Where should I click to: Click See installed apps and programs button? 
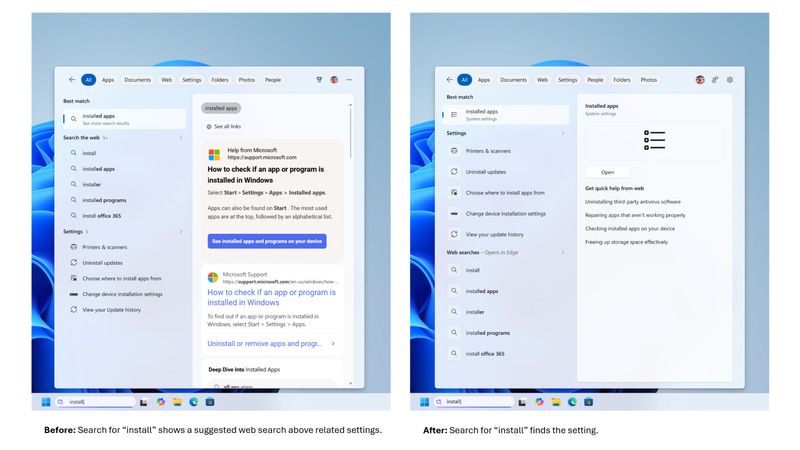[x=267, y=241]
